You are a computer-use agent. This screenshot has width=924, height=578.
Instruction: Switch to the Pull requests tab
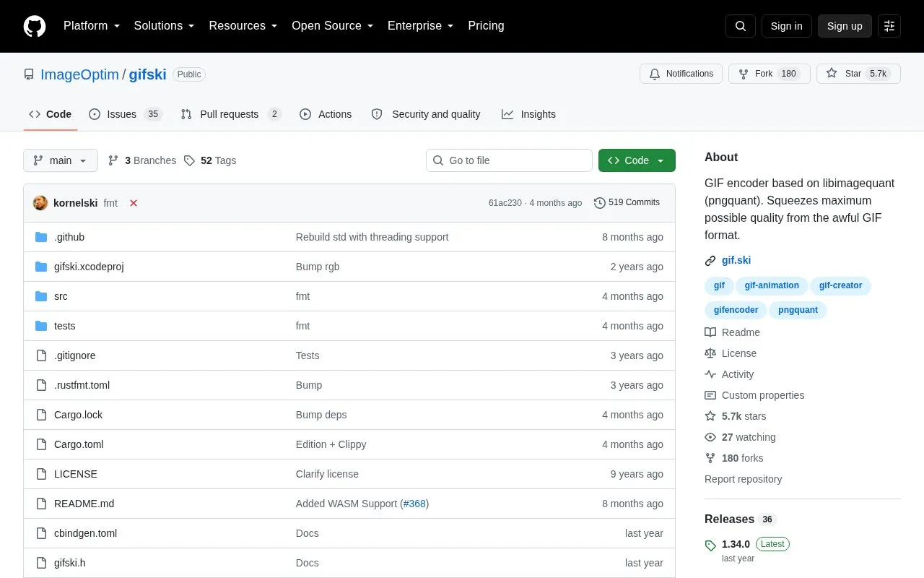tap(231, 114)
